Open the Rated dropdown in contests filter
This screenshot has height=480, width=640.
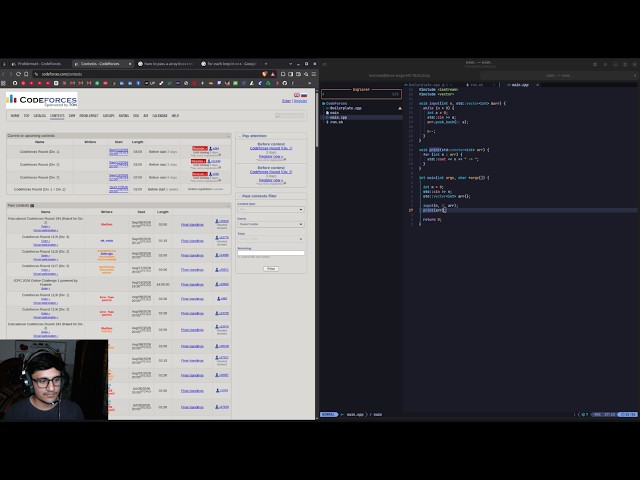point(271,224)
